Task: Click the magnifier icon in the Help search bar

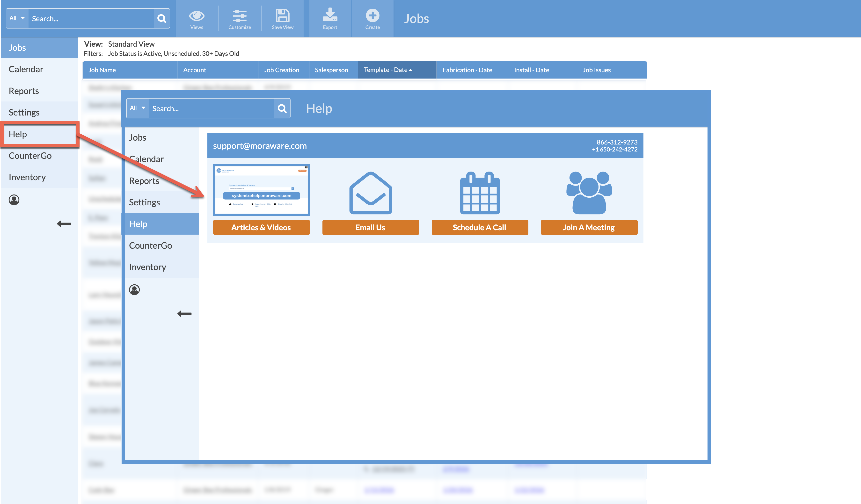Action: [282, 108]
